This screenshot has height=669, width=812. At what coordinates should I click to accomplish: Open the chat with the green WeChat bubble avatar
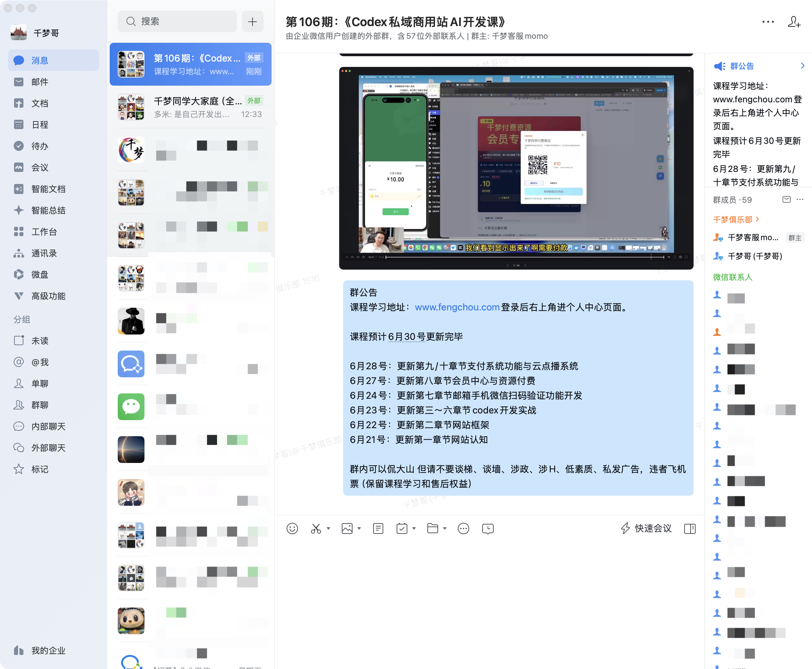coord(190,406)
